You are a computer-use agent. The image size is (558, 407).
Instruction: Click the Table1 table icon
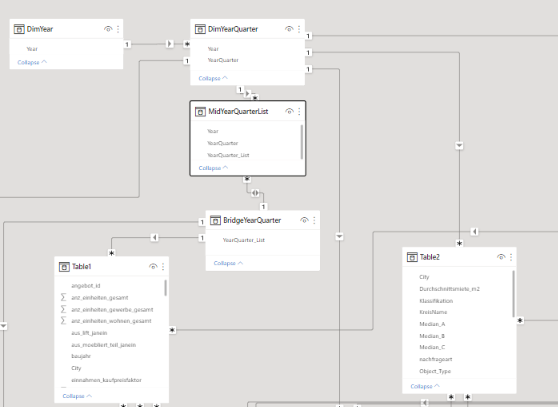tap(64, 267)
